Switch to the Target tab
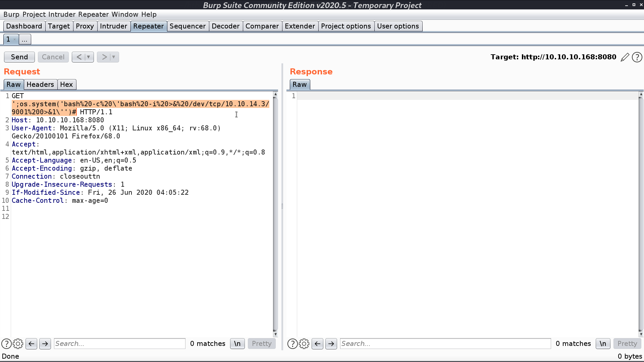The width and height of the screenshot is (644, 362). [x=59, y=26]
